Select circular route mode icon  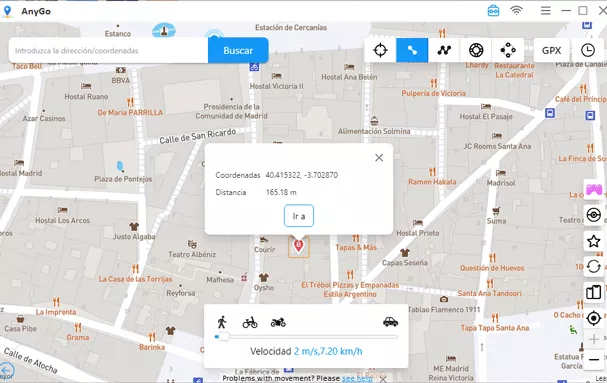point(476,50)
